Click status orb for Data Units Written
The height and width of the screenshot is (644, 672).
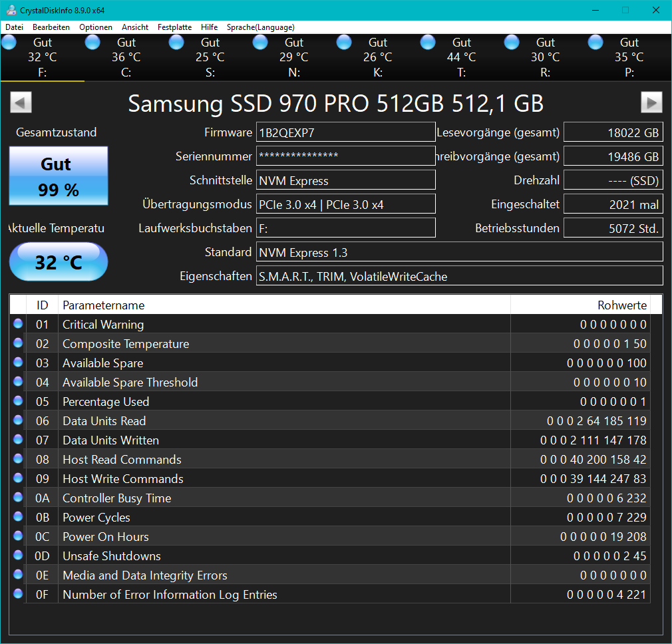pyautogui.click(x=18, y=439)
